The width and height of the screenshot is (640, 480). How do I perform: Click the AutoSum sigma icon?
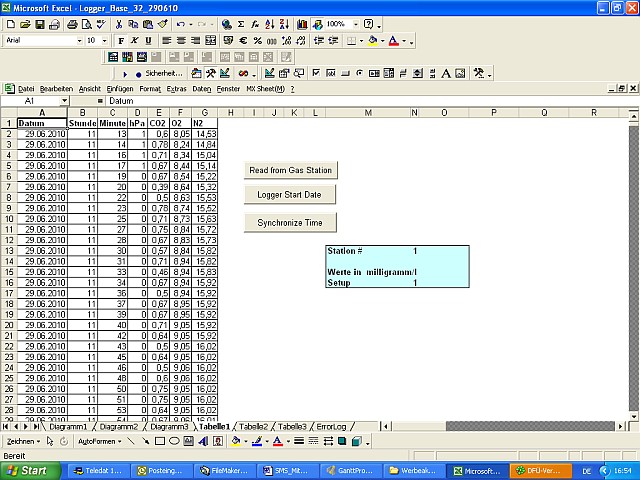pos(240,24)
